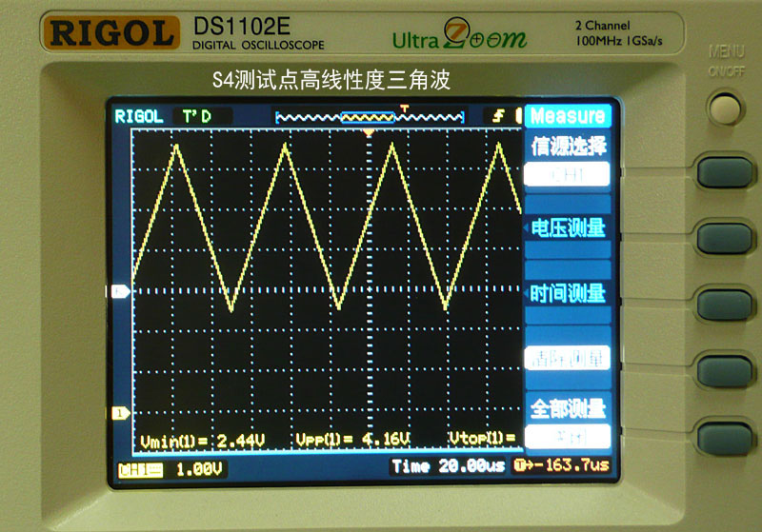
Task: Expand the 时间测量 time measurement submenu
Action: pos(568,294)
